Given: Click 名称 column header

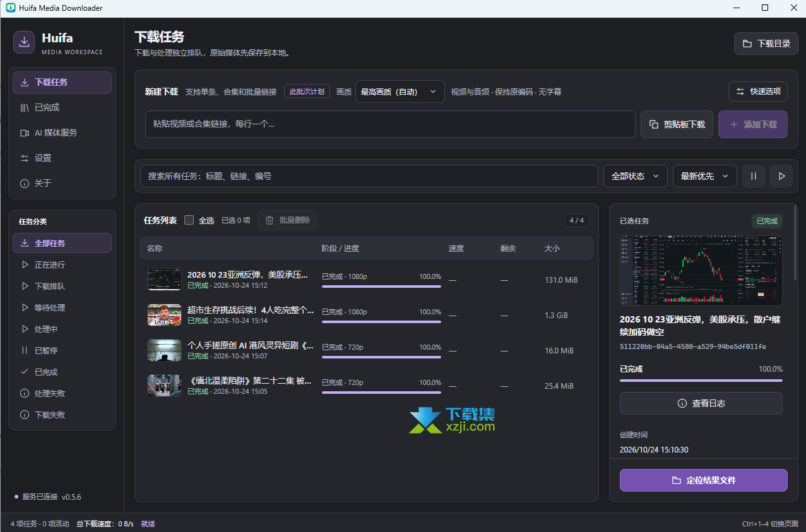Looking at the screenshot, I should coord(155,249).
